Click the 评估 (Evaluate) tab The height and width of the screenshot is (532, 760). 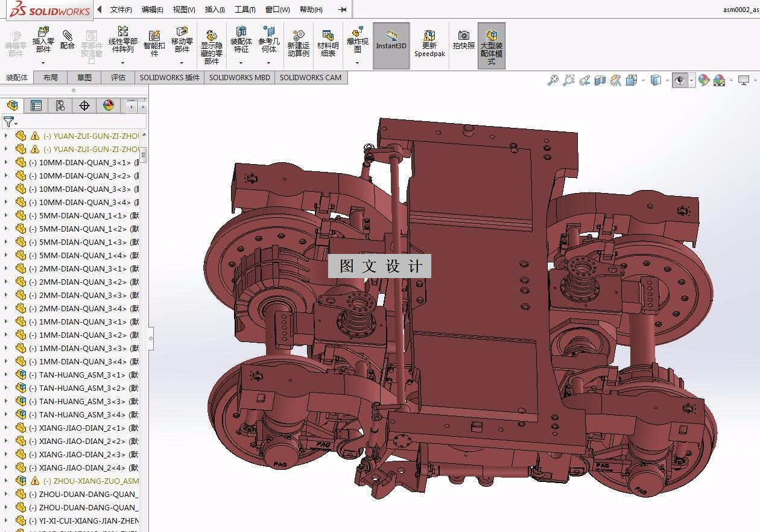click(118, 77)
